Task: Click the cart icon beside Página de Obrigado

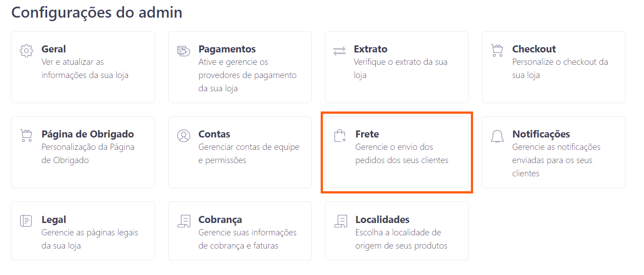Action: [26, 135]
